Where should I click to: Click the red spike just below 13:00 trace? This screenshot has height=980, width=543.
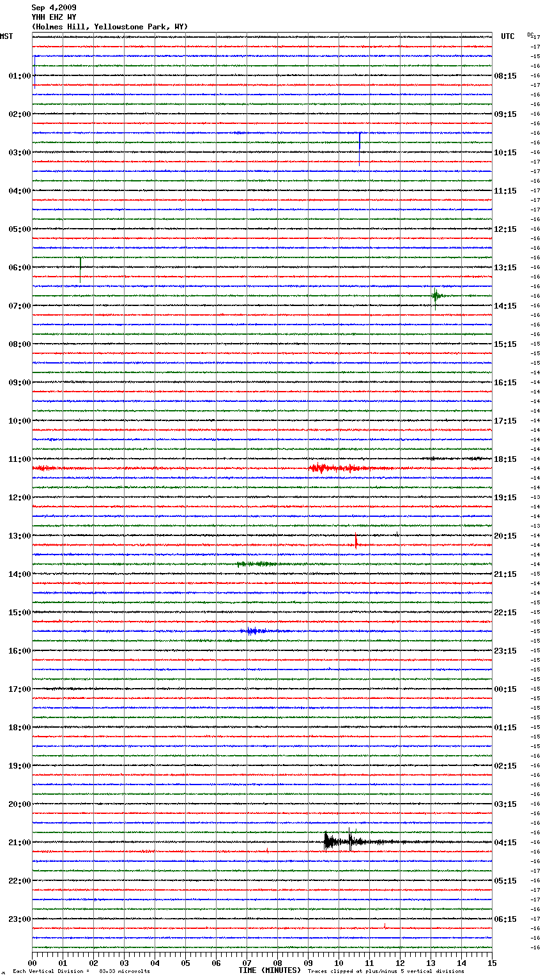(356, 541)
